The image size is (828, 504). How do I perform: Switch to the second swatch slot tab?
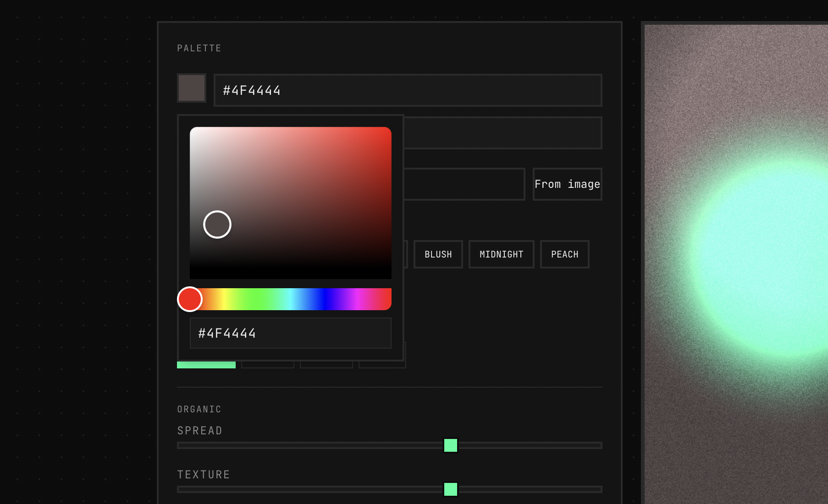267,365
